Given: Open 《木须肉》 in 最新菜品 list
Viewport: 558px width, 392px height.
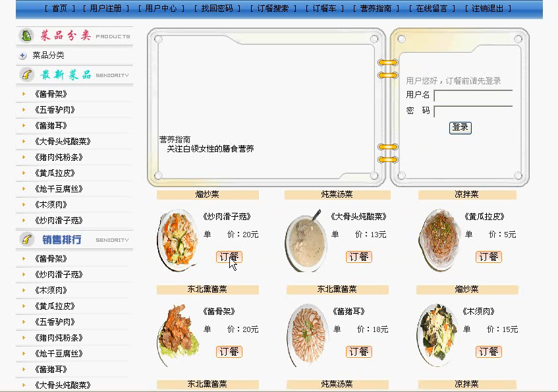Looking at the screenshot, I should tap(51, 204).
